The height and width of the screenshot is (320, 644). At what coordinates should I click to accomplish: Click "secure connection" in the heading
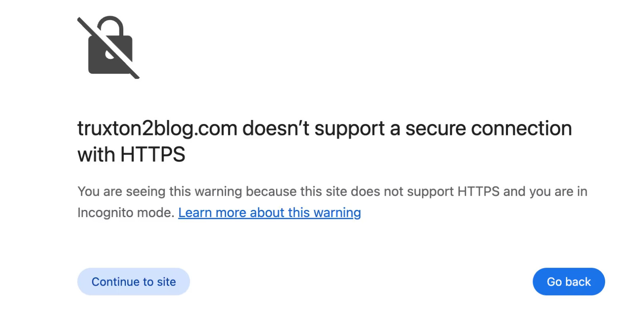(x=489, y=129)
